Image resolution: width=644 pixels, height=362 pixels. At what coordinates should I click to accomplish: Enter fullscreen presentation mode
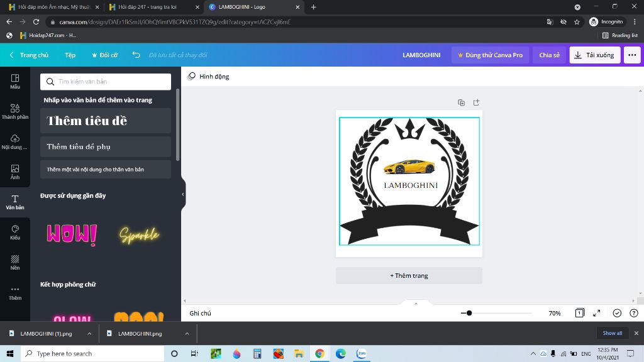pyautogui.click(x=597, y=313)
